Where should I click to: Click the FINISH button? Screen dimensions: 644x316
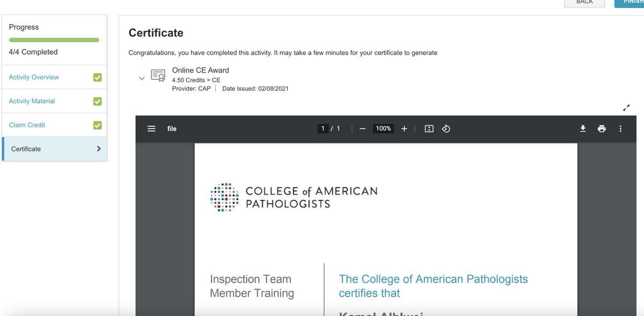[629, 2]
